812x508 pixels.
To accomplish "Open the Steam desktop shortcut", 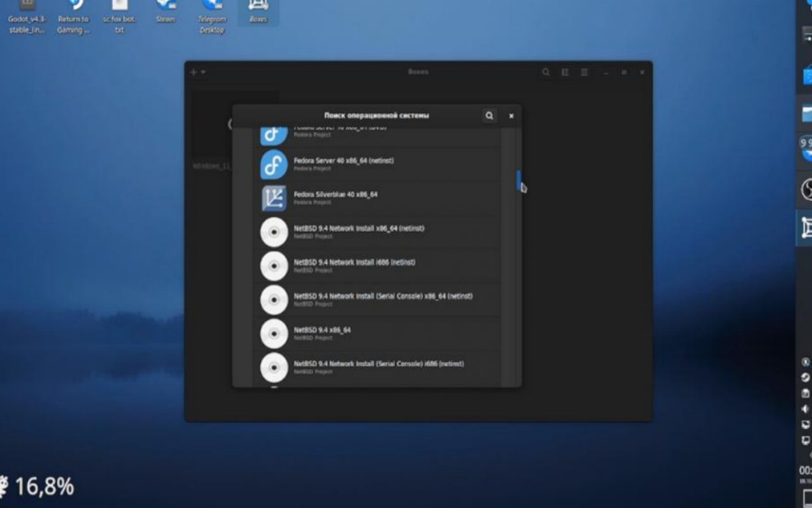I will tap(166, 13).
